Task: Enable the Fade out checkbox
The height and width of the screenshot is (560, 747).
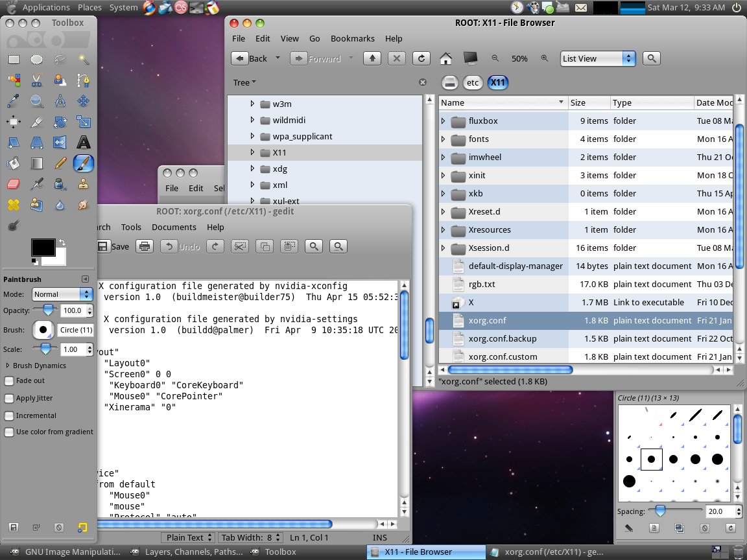Action: pos(8,381)
